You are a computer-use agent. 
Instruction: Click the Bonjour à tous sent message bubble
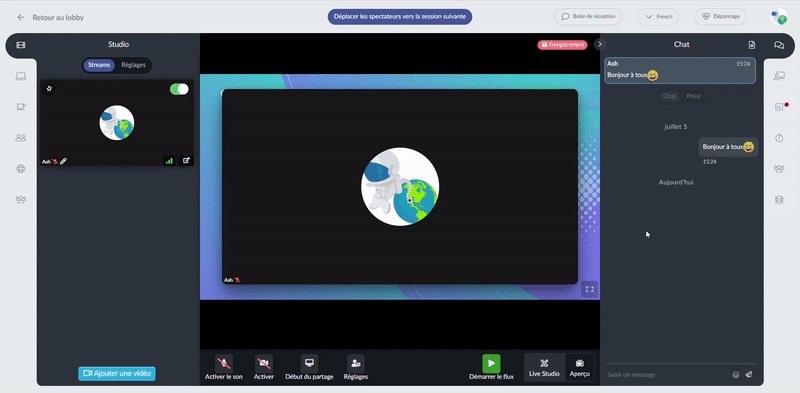point(728,147)
